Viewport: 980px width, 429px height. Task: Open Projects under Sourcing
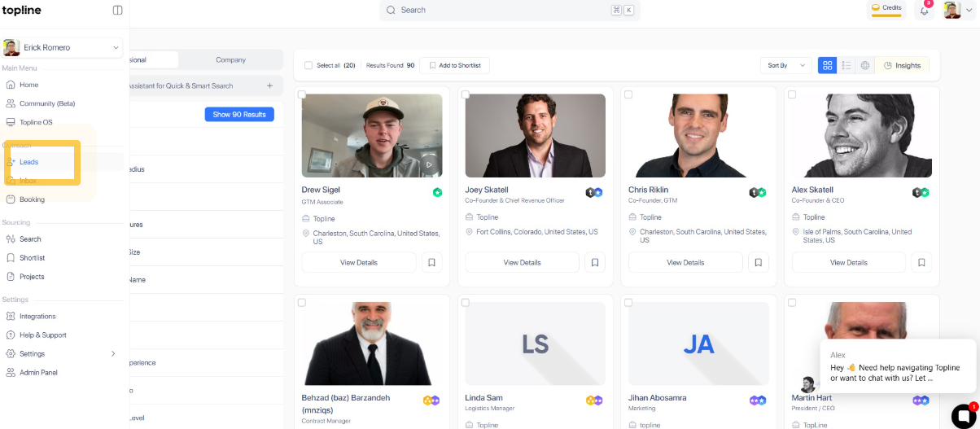32,277
